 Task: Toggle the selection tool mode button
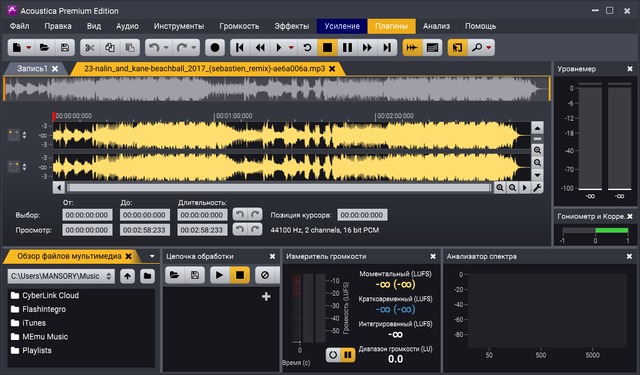pyautogui.click(x=457, y=48)
